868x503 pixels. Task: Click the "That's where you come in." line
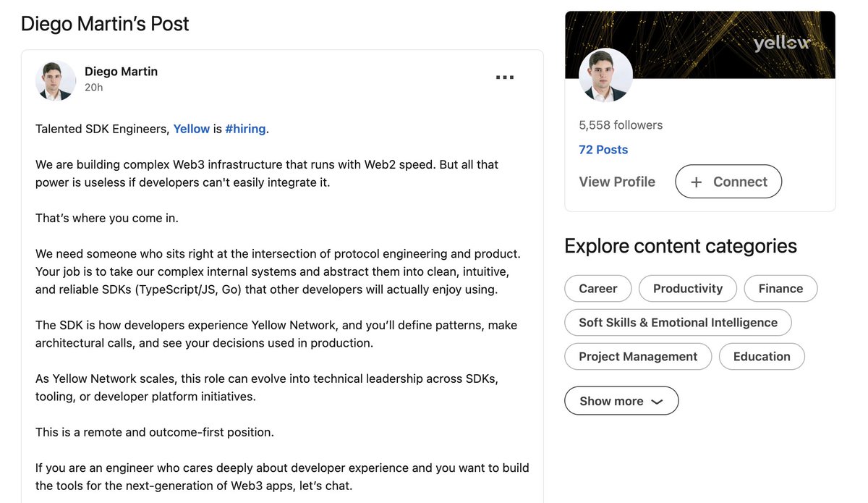pyautogui.click(x=107, y=218)
